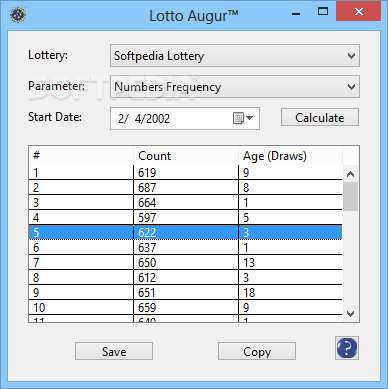Screen dimensions: 388x389
Task: Select row number 6 in the list
Action: point(186,248)
